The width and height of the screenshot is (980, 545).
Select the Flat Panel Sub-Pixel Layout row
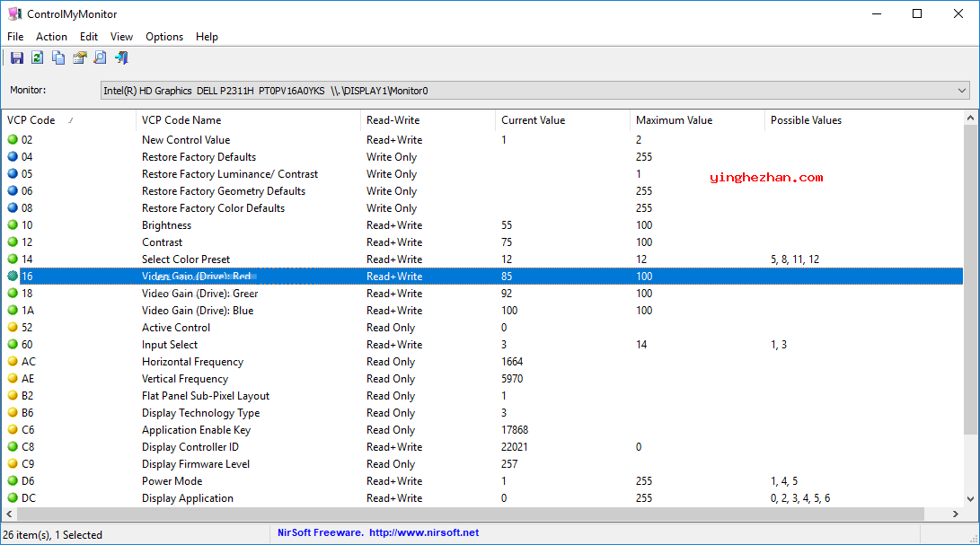(482, 396)
